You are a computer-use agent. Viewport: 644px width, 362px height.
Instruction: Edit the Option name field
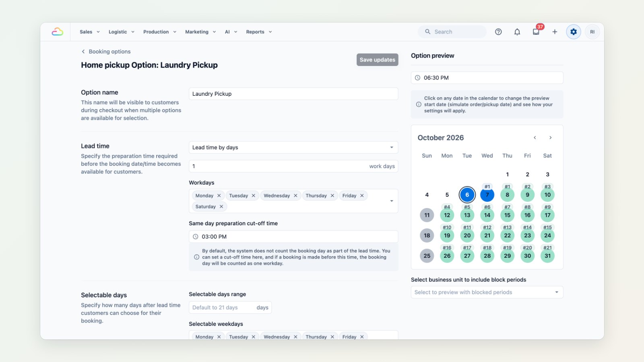point(293,94)
